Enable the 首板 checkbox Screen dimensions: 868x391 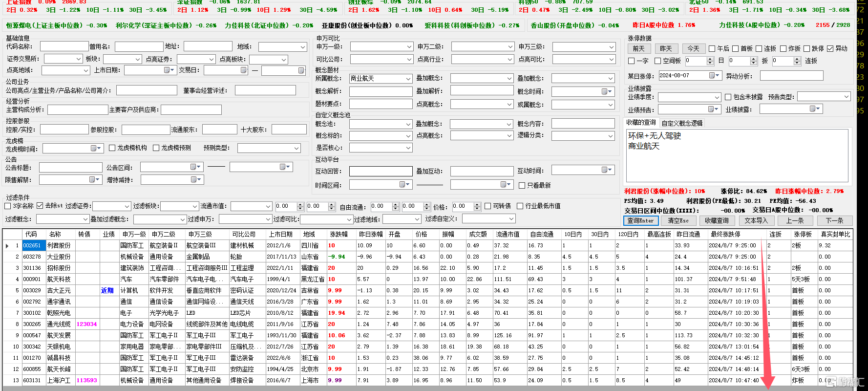click(735, 48)
